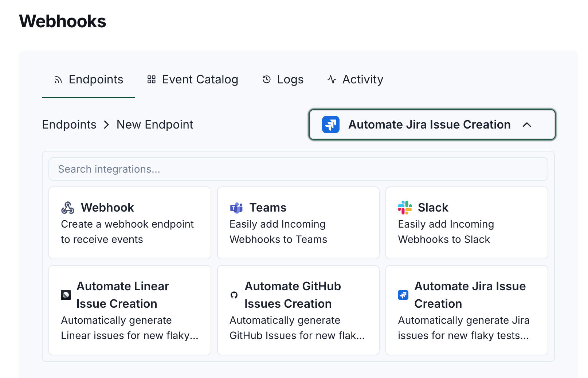Click the GitHub octocat icon
Screen dimensions: 588x378
coord(234,295)
